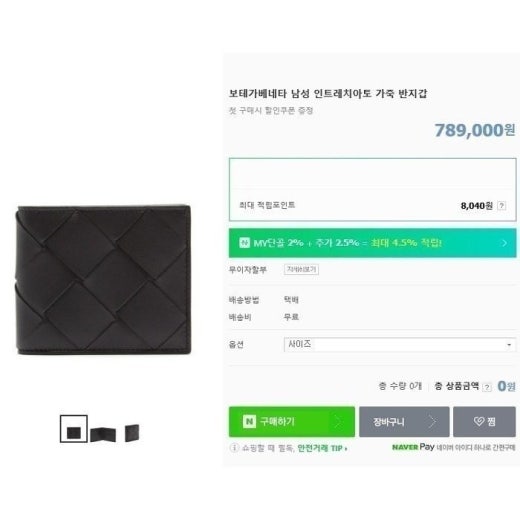Screen dimensions: 520x520
Task: Select the side-view wallet thumbnail
Action: point(132,433)
